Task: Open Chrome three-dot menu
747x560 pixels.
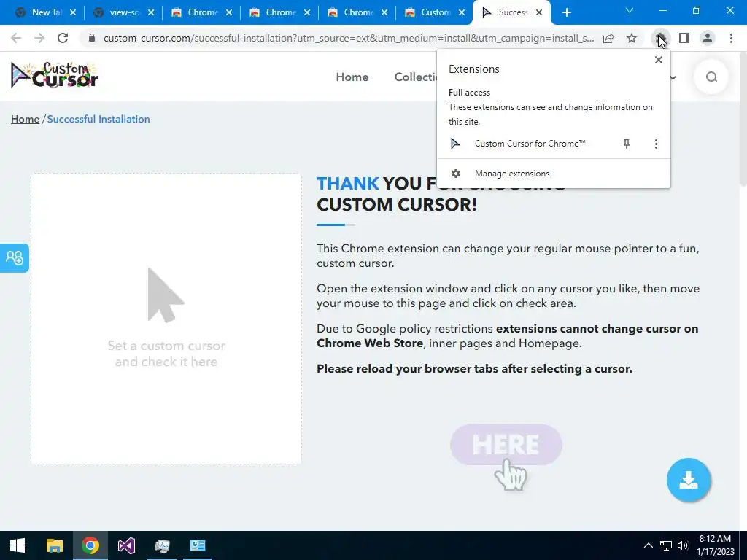Action: [731, 38]
